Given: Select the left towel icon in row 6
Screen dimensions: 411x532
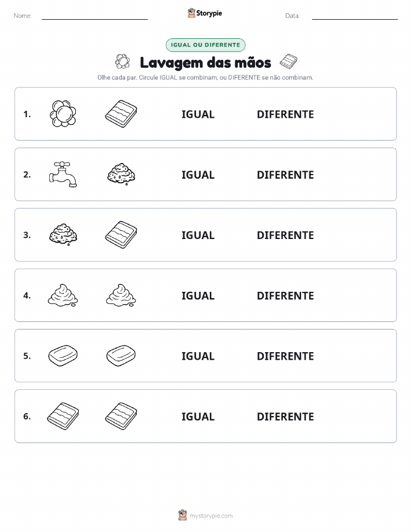Looking at the screenshot, I should point(63,416).
